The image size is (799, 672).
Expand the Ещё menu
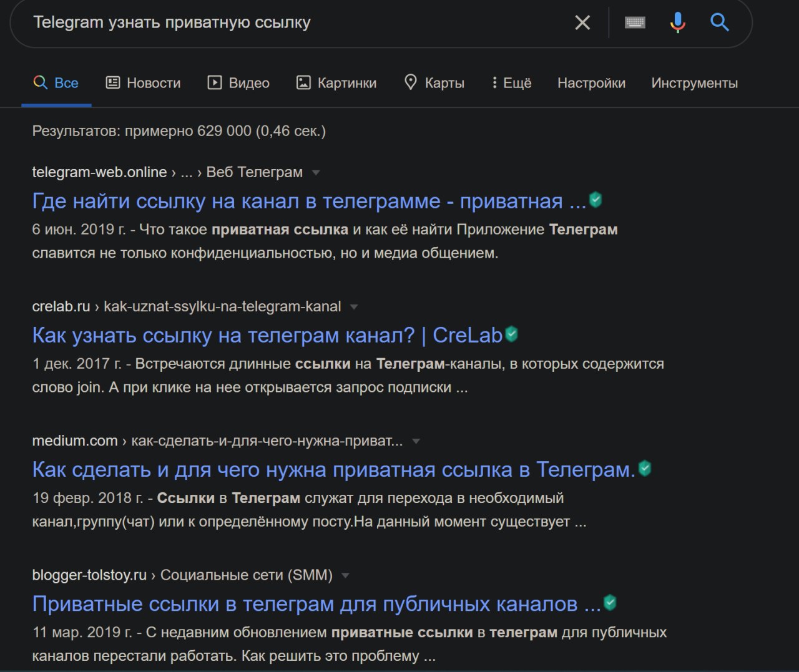coord(511,83)
